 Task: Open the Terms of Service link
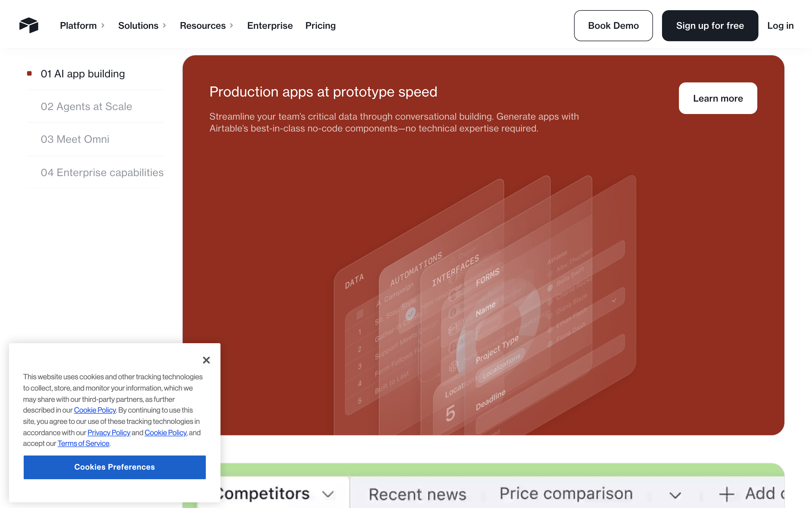coord(83,443)
